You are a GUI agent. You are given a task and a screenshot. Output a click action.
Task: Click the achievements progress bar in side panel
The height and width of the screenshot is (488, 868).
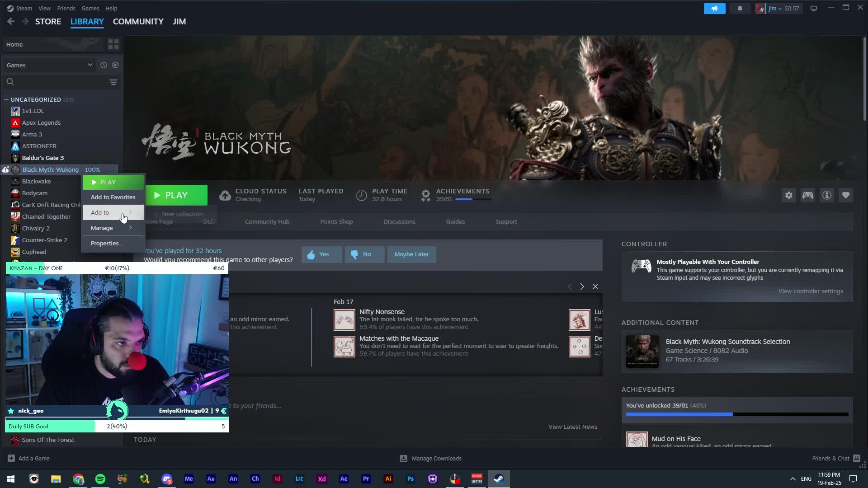point(737,414)
